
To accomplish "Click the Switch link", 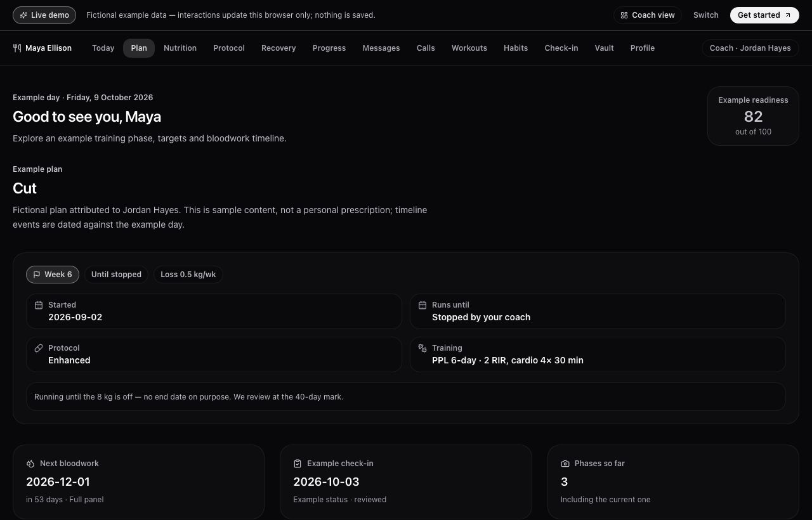I will 706,15.
